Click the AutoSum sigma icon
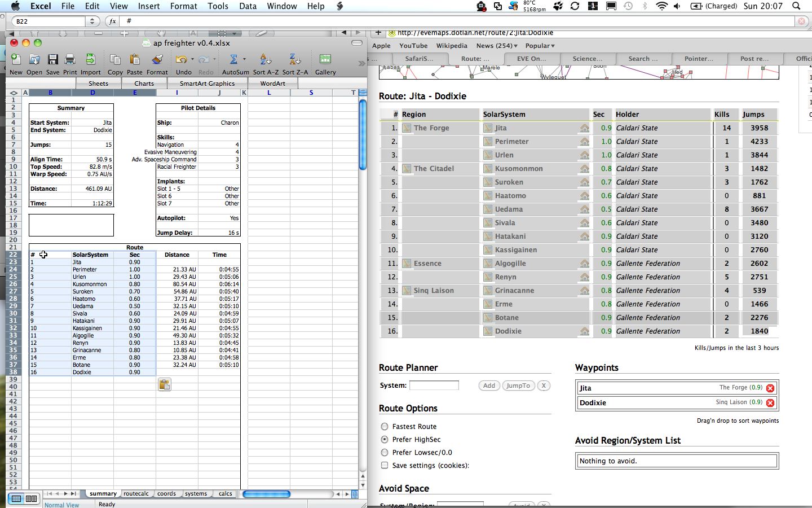 pos(233,60)
